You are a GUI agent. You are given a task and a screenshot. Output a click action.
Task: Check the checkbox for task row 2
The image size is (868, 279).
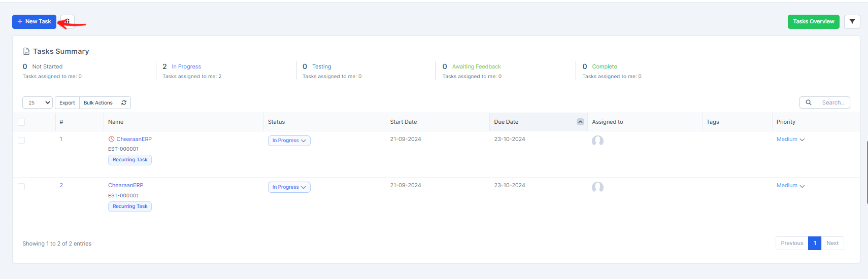(21, 187)
